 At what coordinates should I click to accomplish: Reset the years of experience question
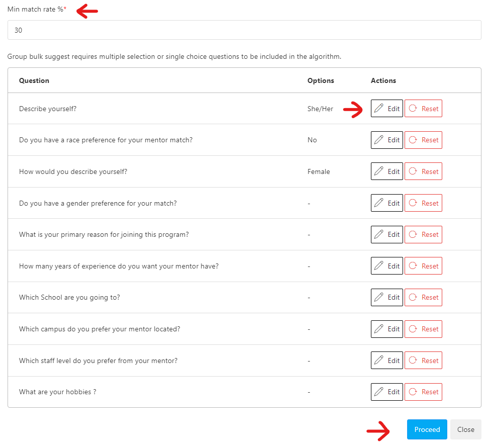point(423,266)
